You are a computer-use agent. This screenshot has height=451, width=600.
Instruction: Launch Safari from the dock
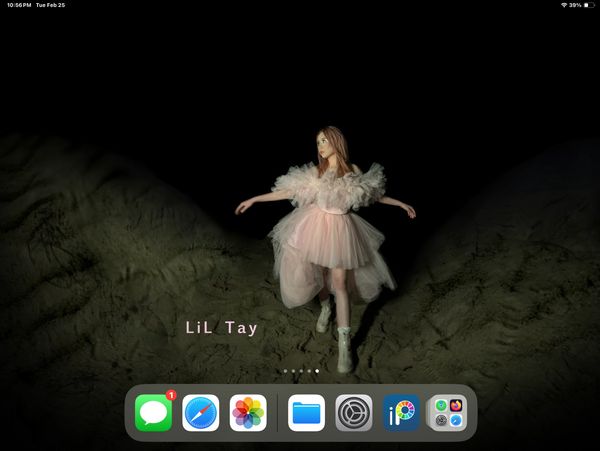point(201,413)
